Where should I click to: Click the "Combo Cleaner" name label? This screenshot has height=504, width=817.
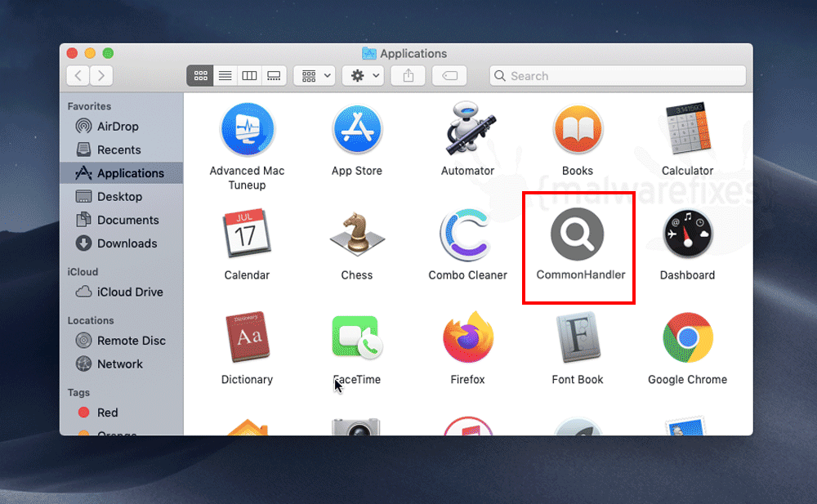click(467, 275)
